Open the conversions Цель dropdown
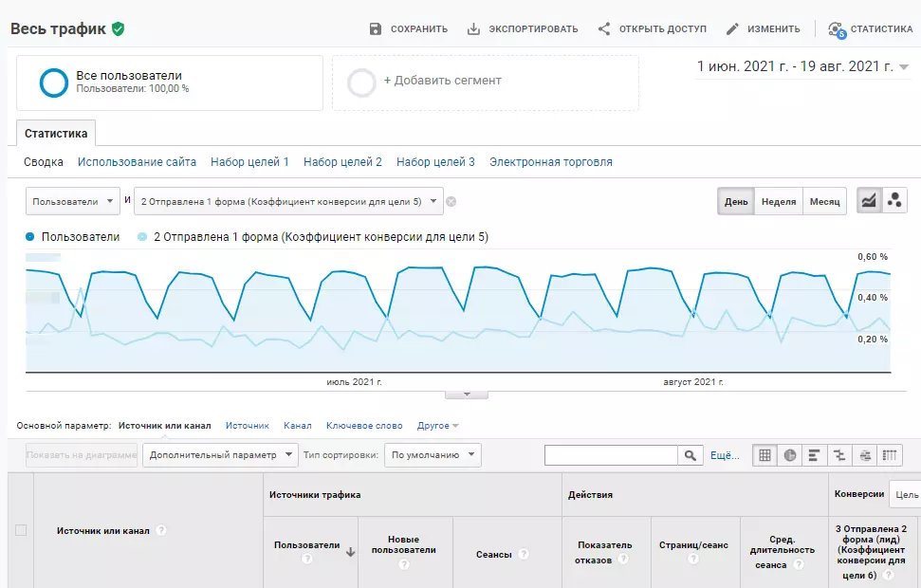 (x=905, y=495)
